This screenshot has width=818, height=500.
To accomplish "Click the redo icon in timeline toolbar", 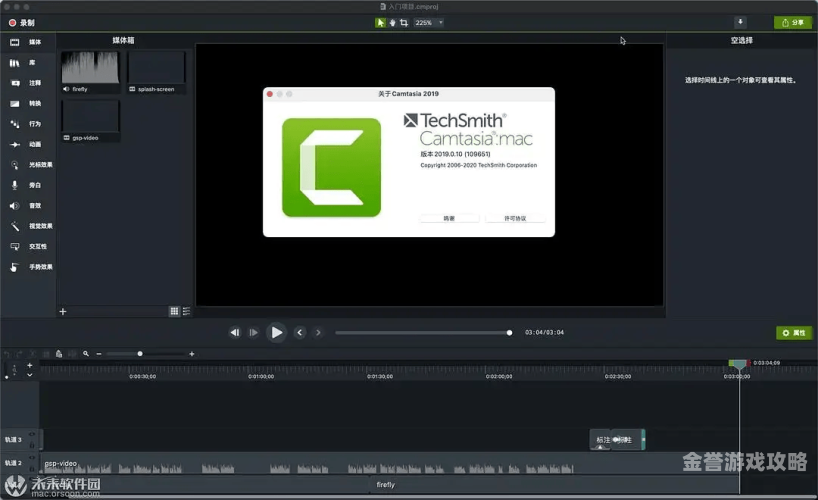I will click(x=19, y=354).
